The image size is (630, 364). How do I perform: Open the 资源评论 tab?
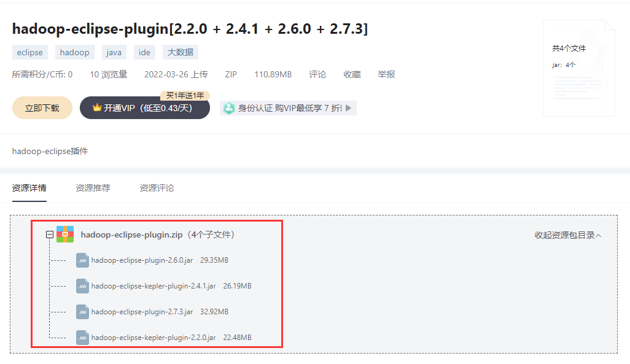(157, 188)
